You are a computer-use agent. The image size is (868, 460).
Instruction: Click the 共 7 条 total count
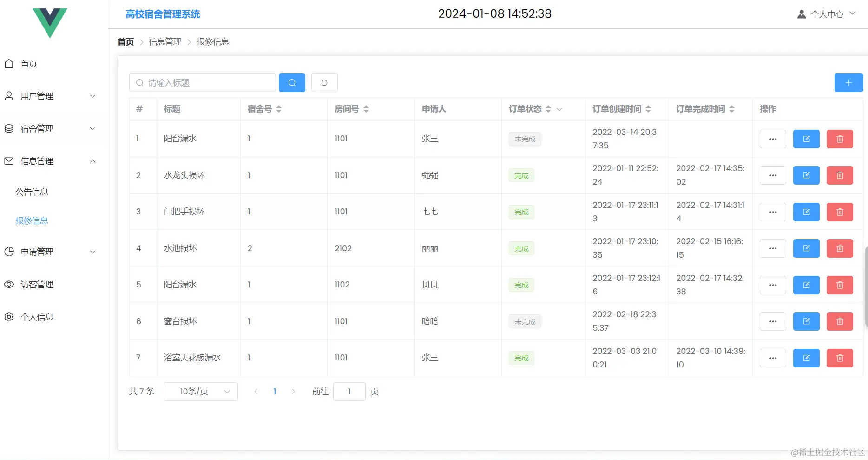[142, 392]
